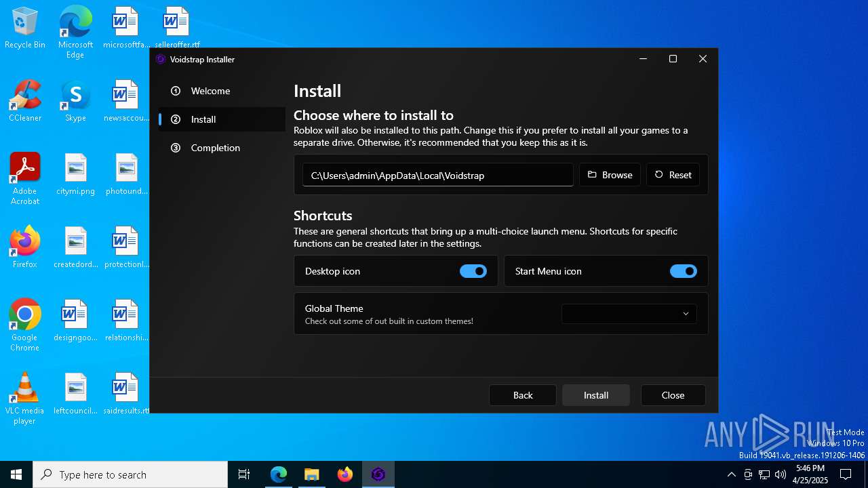This screenshot has height=488, width=868.
Task: Select the Install step in the sidebar
Action: tap(203, 119)
